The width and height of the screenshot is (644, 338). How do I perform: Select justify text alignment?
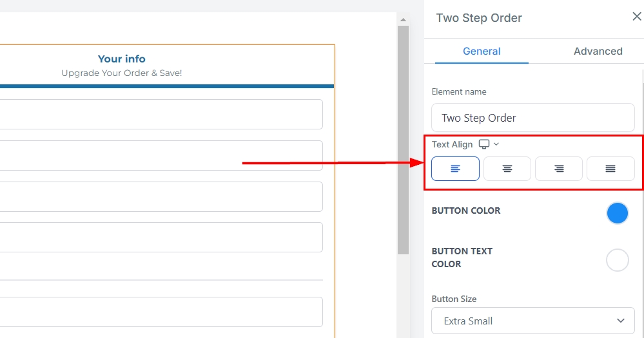610,169
